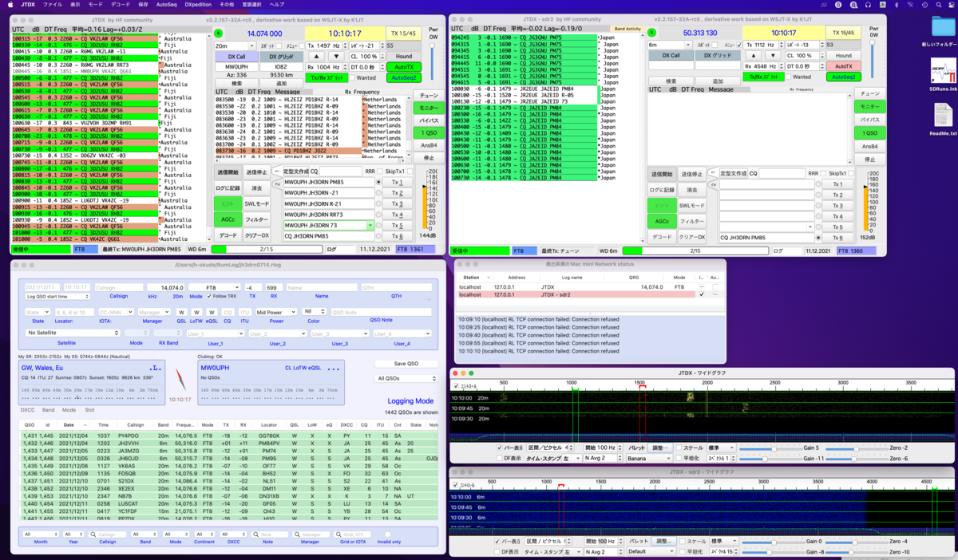Click red Tx marker on JTDX wide graph scale
The width and height of the screenshot is (958, 560).
click(642, 387)
